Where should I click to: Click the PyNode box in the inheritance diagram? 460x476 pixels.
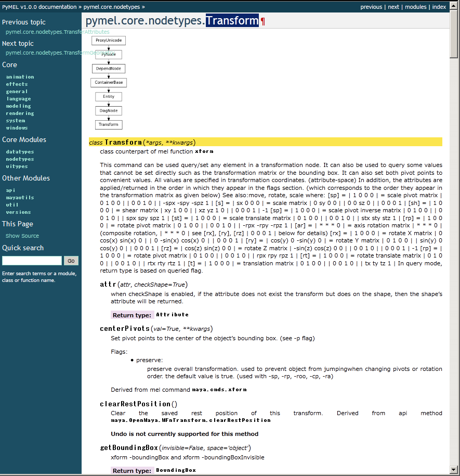pos(109,54)
